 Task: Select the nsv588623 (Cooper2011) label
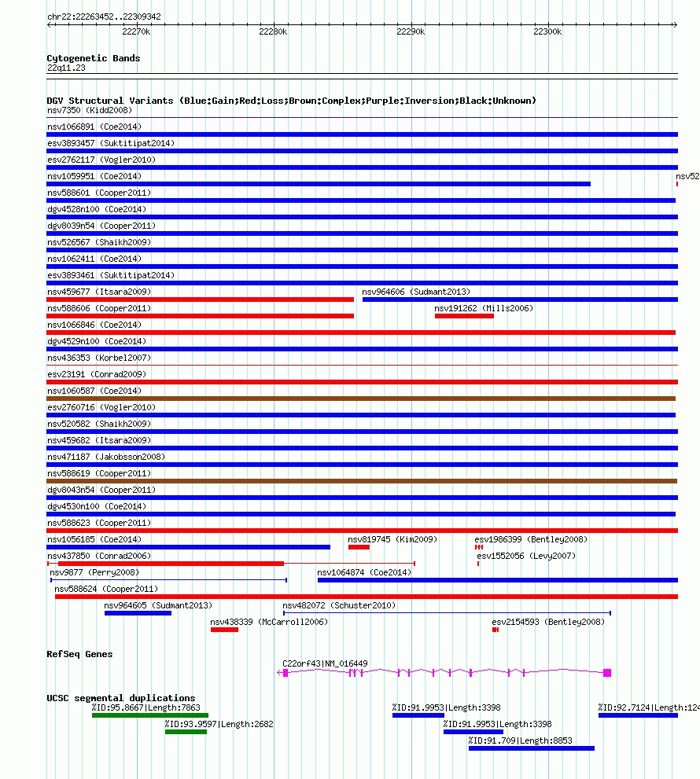pyautogui.click(x=99, y=523)
